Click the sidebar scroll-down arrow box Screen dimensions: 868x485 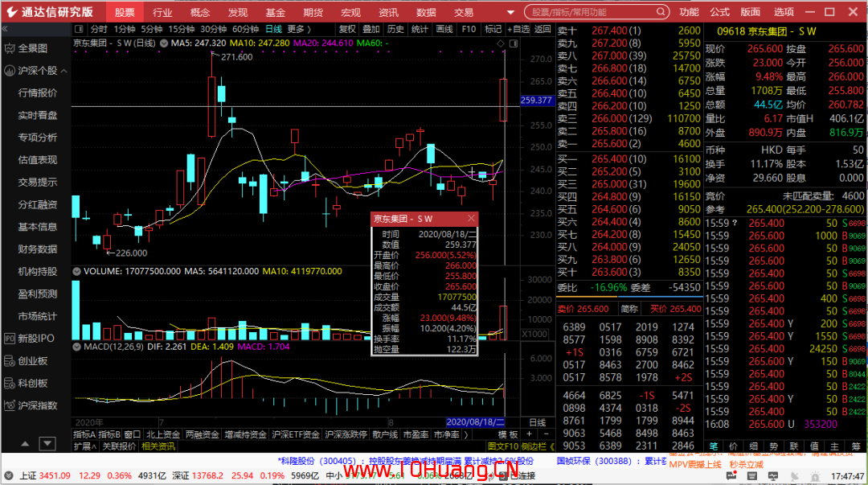coord(47,444)
